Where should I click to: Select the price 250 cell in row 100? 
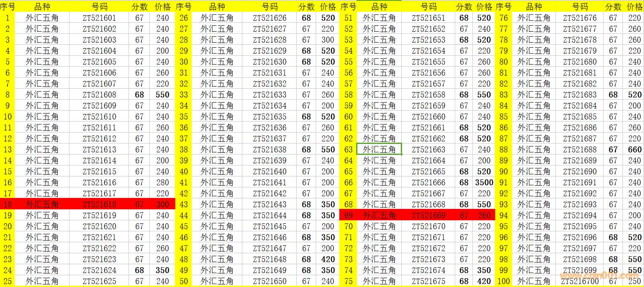coord(634,281)
